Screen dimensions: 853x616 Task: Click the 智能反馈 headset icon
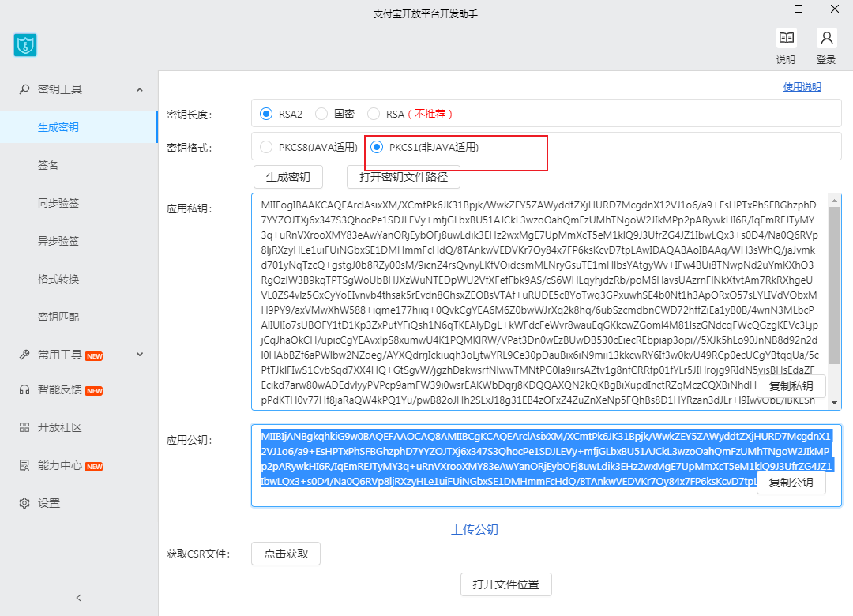[x=24, y=389]
